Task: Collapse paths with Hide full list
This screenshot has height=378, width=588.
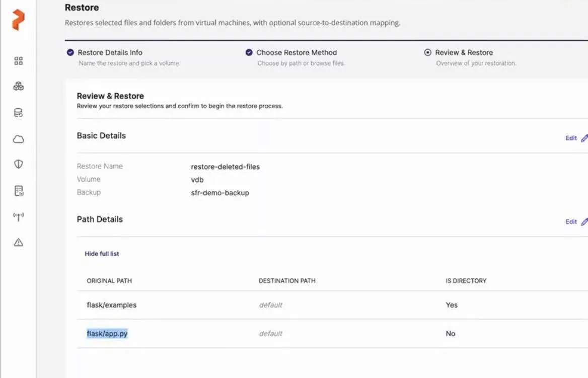Action: pyautogui.click(x=102, y=254)
